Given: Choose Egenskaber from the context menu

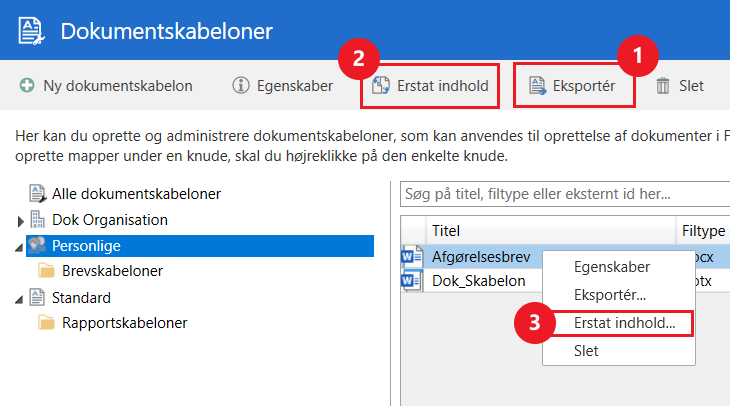Looking at the screenshot, I should (611, 267).
